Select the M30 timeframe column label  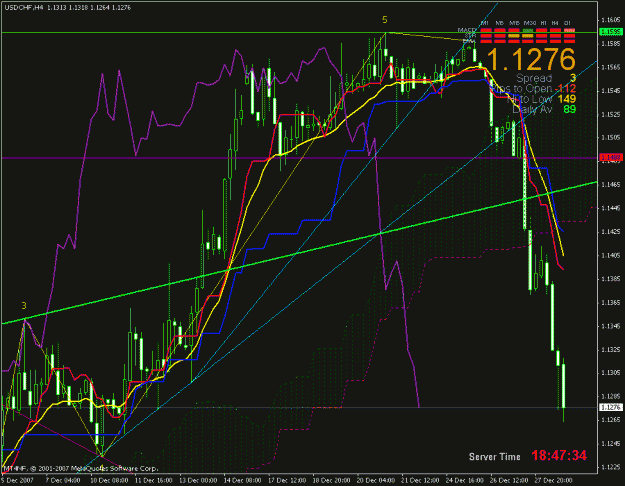click(x=530, y=23)
